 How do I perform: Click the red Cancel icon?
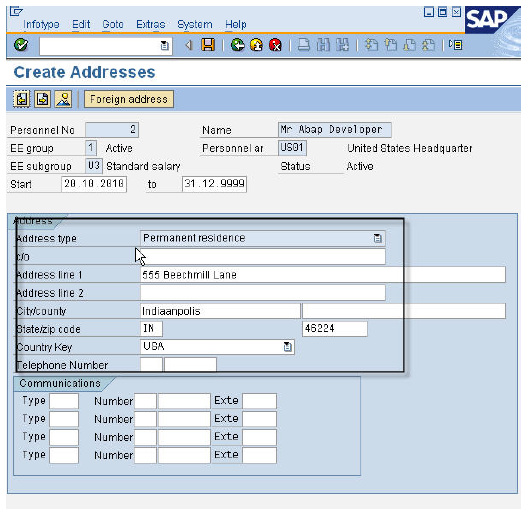click(x=275, y=45)
